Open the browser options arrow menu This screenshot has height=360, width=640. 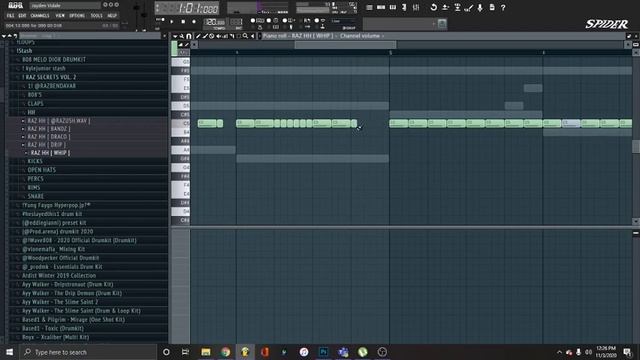[x=4, y=36]
